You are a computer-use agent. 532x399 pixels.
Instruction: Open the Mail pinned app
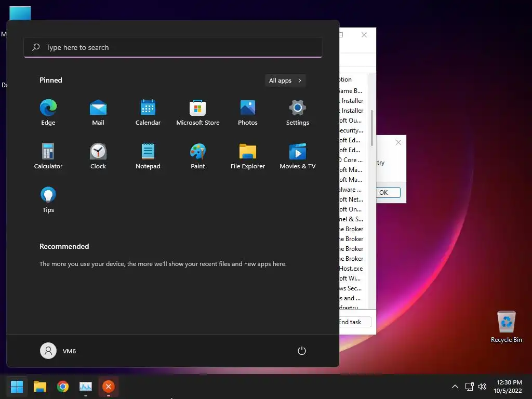tap(98, 113)
